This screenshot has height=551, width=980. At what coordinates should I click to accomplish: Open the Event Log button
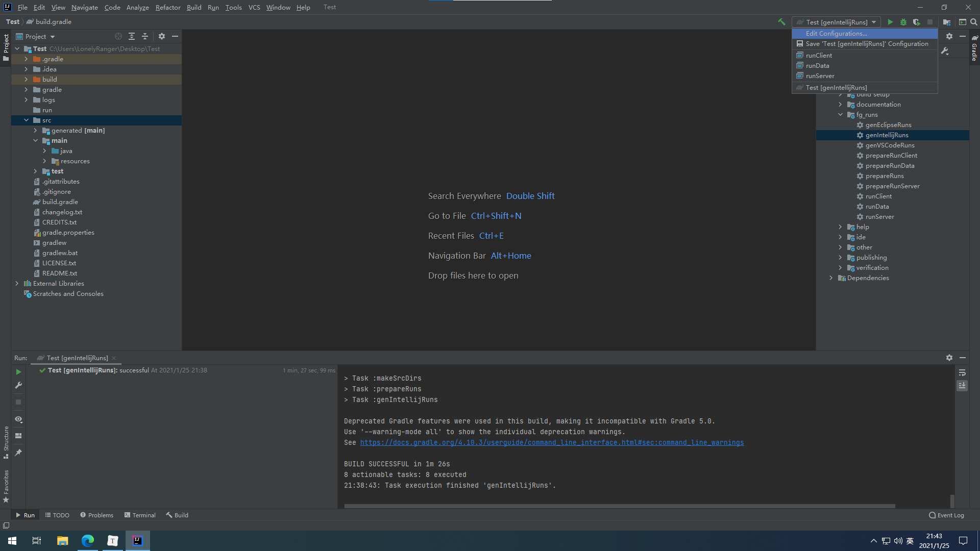point(947,515)
